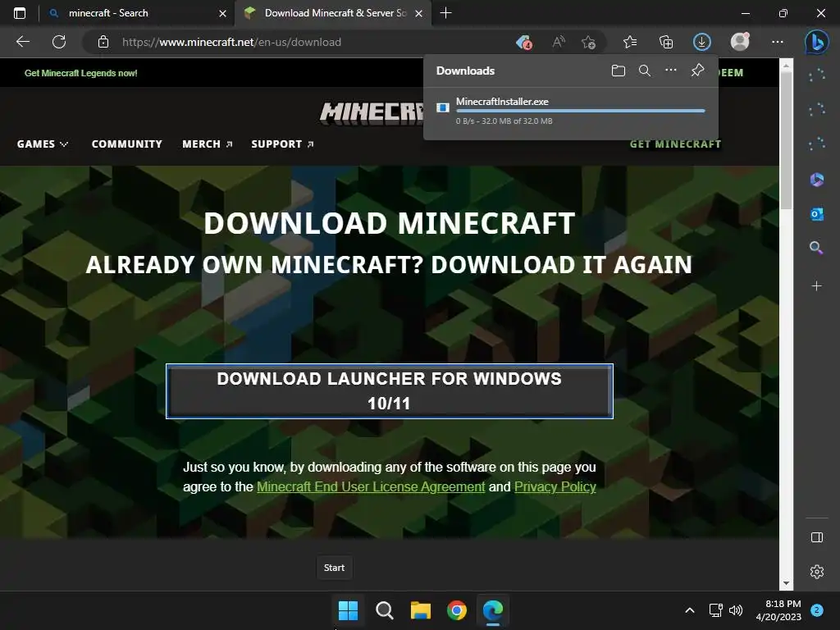Open the Microsoft 365 sidebar icon

coord(816,180)
